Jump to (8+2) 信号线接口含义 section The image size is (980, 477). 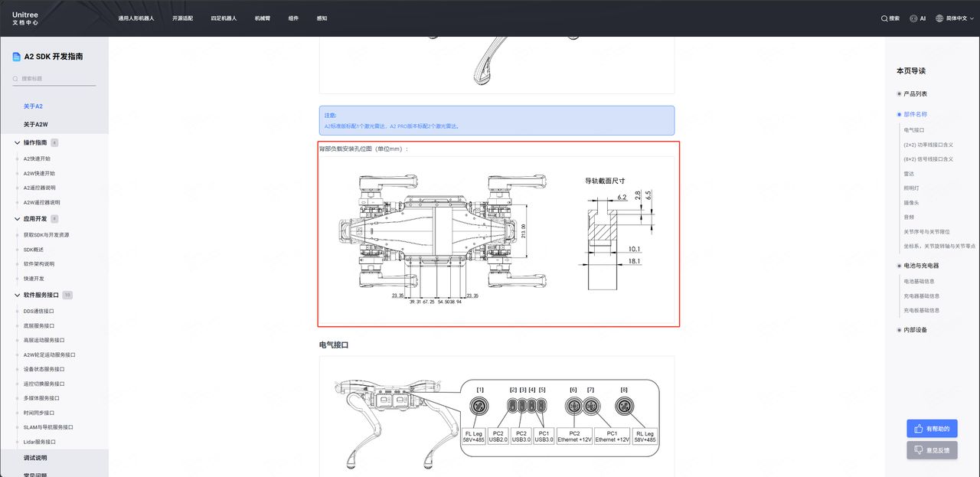pos(929,159)
